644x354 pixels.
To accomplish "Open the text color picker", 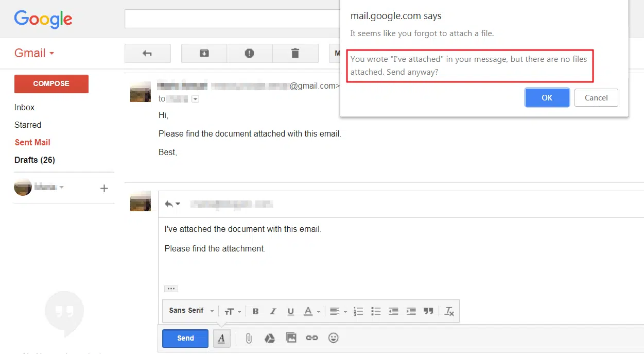I will 311,311.
